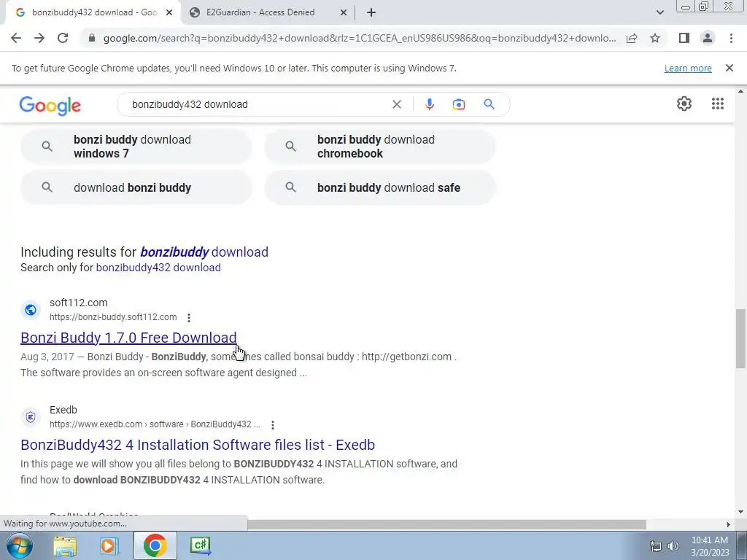Click the vertical scrollbar thumb
Screen dimensions: 747x560
740,338
